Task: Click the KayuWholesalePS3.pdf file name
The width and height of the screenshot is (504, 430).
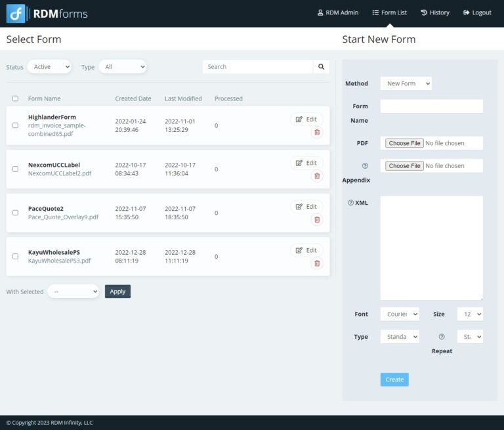Action: coord(60,261)
